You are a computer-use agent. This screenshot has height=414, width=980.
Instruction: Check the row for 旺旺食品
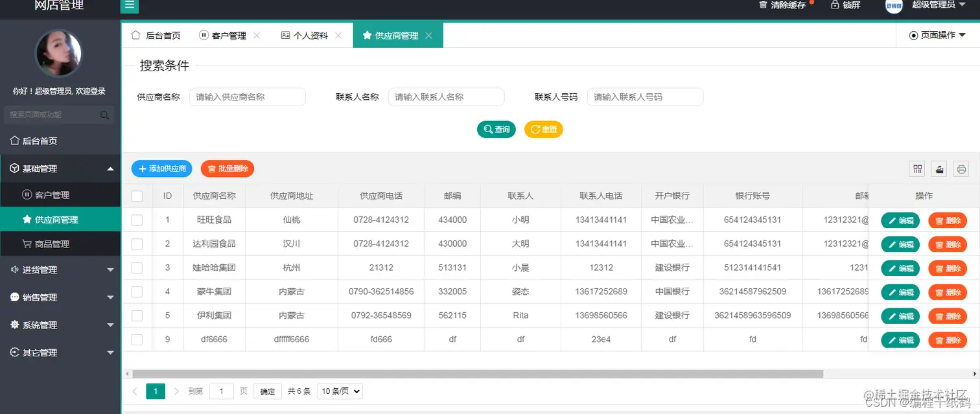(x=137, y=220)
